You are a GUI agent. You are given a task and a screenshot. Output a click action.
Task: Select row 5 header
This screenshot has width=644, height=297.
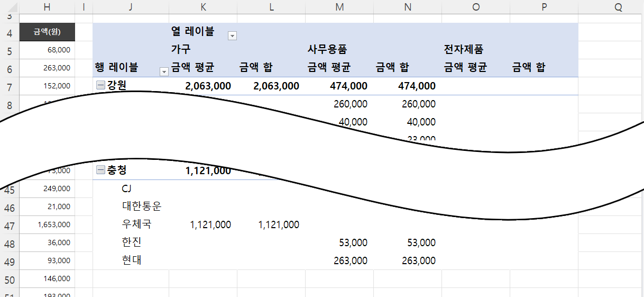point(10,50)
